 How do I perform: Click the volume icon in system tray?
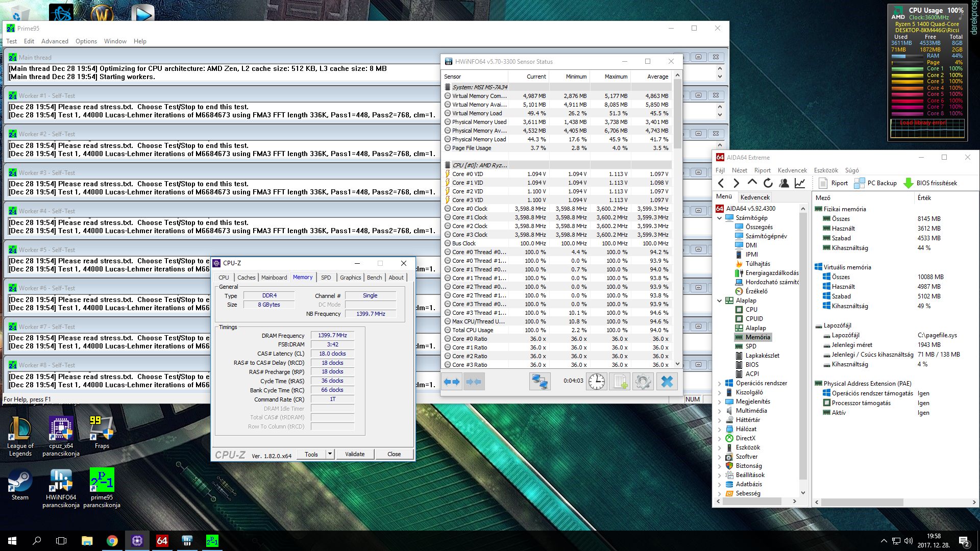(909, 541)
